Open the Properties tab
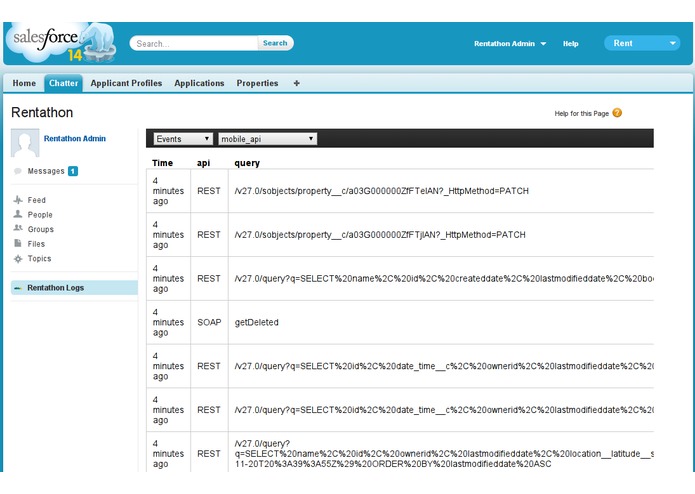 pos(257,83)
